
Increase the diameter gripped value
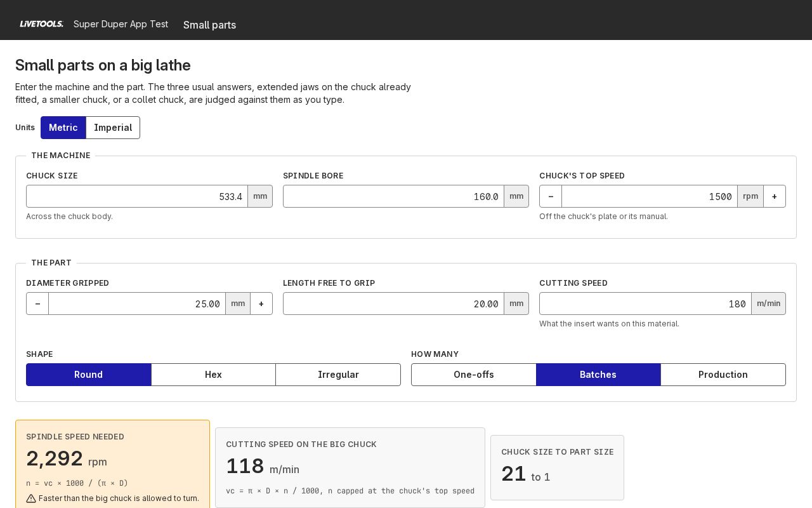(x=261, y=304)
